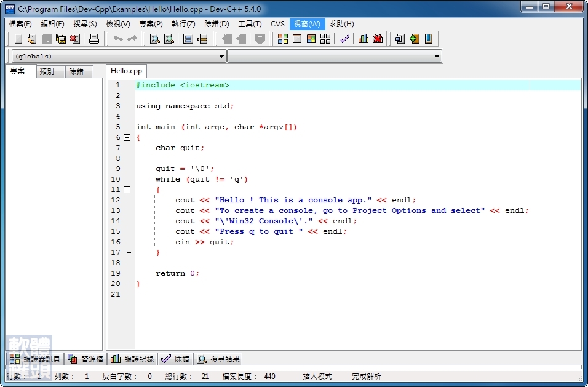The height and width of the screenshot is (387, 588).
Task: Click the 'cin >> quit;' line
Action: point(204,242)
